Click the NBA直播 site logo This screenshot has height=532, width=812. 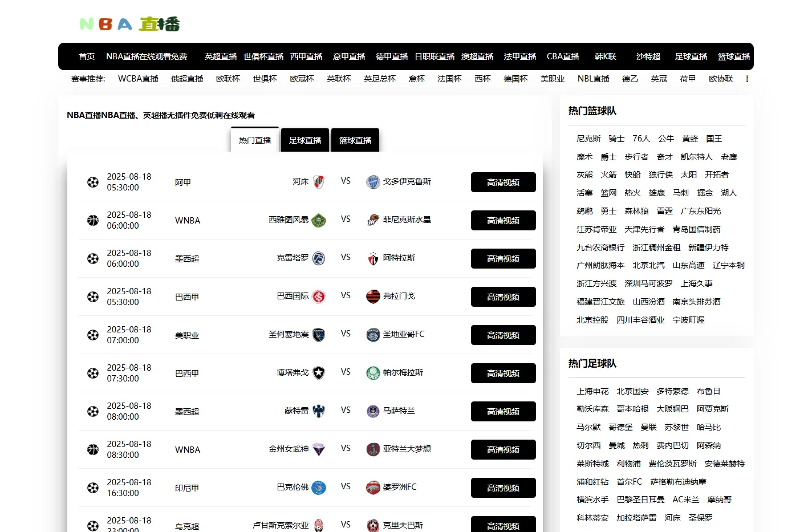pos(129,24)
